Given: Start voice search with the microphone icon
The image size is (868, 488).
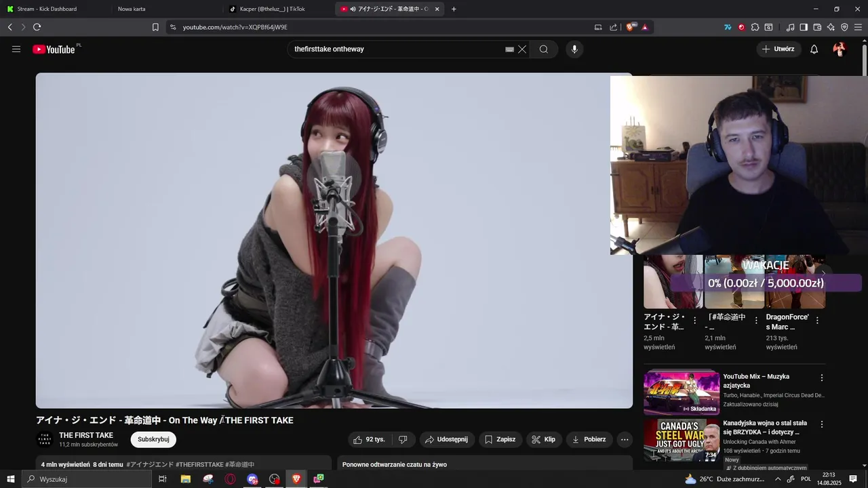Looking at the screenshot, I should [574, 49].
